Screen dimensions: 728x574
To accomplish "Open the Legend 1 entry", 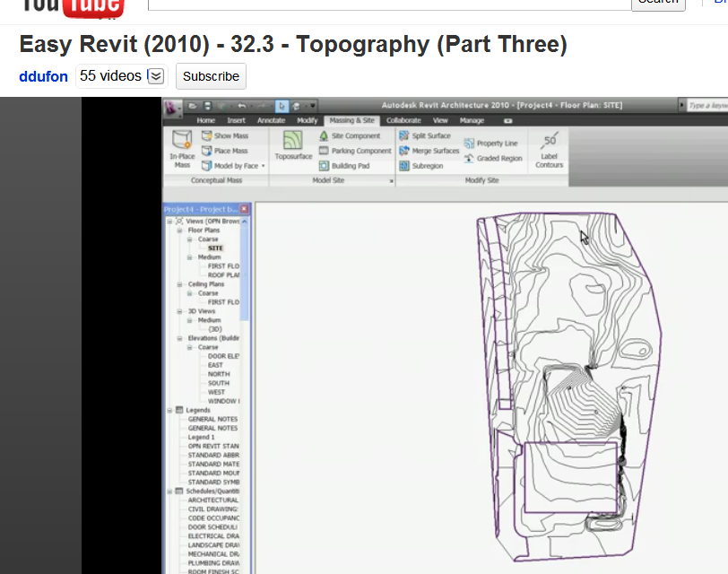I will 201,437.
